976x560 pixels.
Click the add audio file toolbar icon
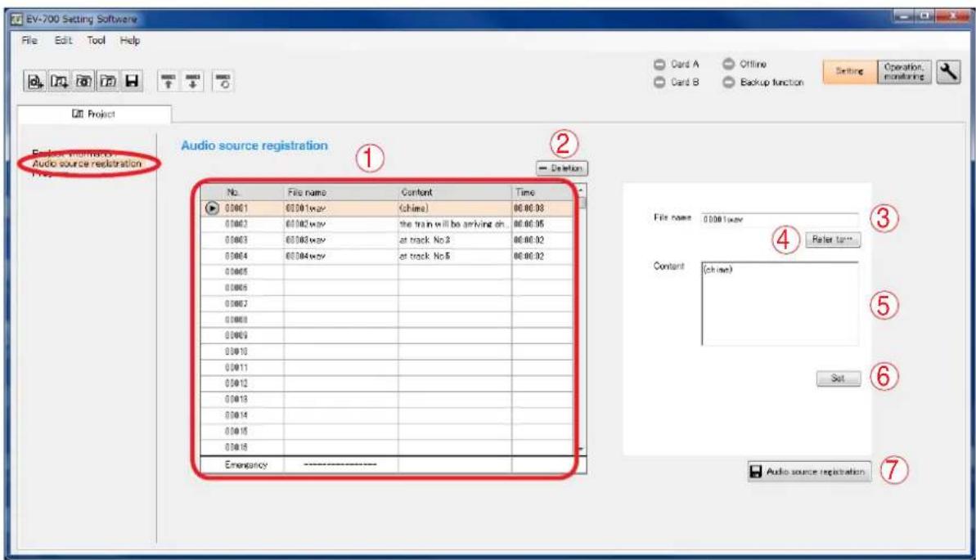pyautogui.click(x=59, y=81)
